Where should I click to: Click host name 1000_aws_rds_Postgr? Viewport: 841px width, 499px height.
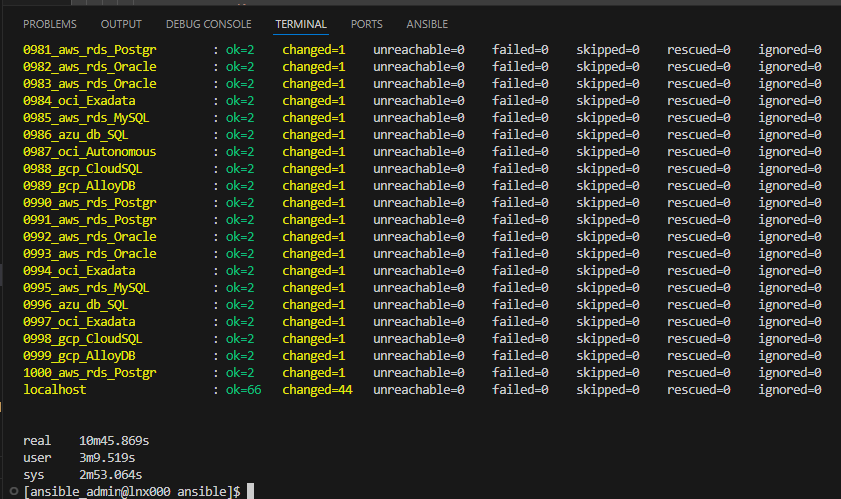(90, 373)
